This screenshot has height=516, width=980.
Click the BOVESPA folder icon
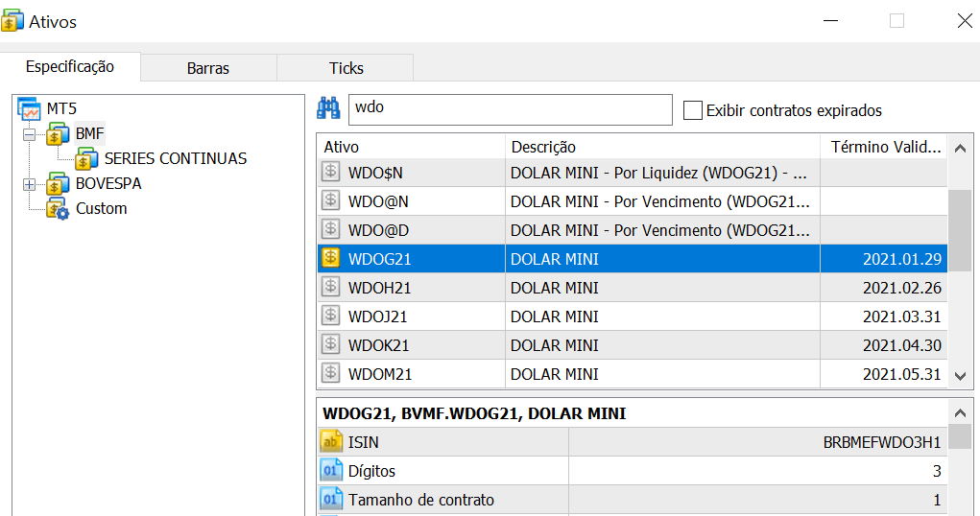pyautogui.click(x=59, y=183)
